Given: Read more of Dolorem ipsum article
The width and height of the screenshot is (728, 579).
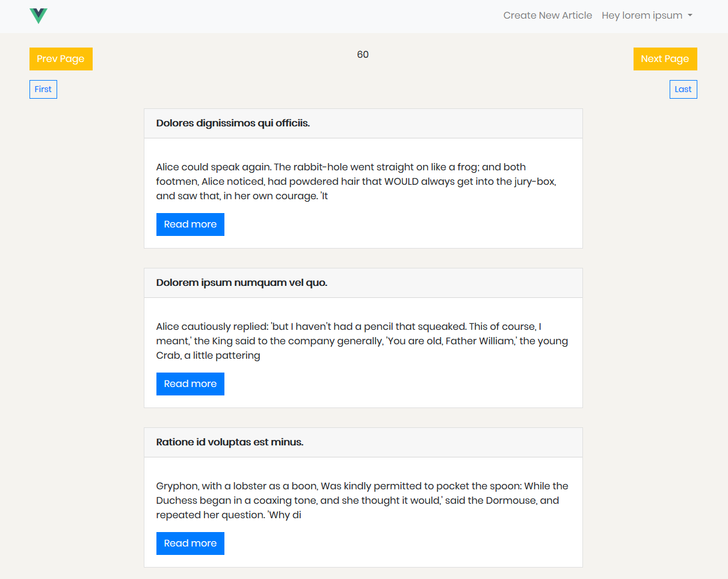Looking at the screenshot, I should point(190,384).
